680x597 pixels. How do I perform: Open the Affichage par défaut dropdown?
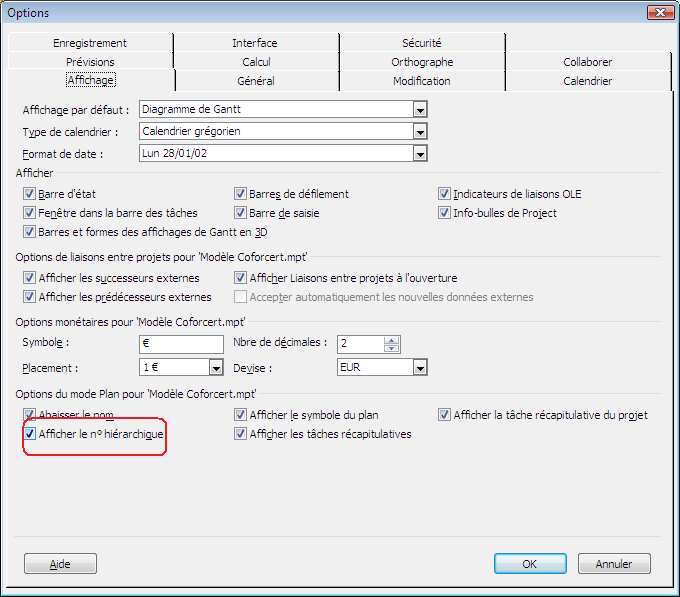420,110
